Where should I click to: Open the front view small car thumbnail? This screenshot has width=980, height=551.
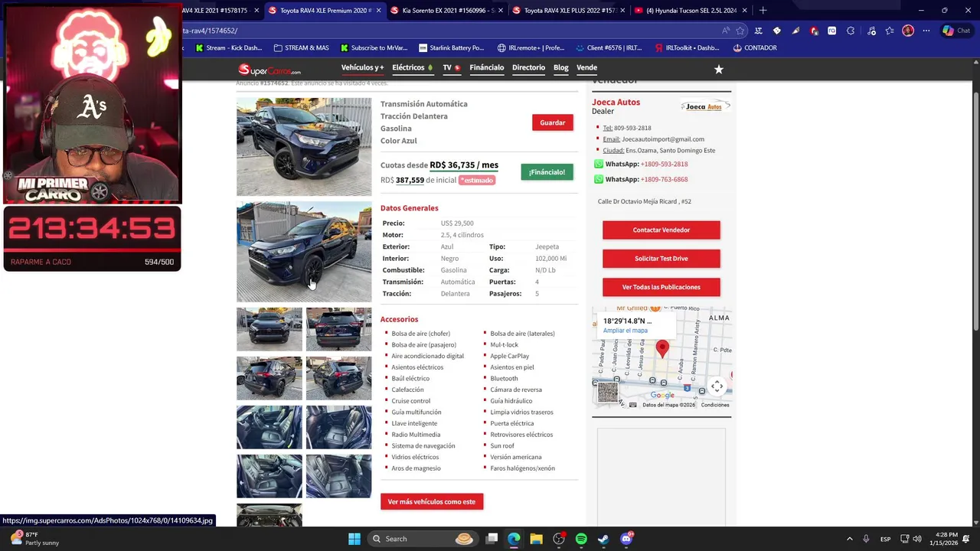tap(269, 329)
